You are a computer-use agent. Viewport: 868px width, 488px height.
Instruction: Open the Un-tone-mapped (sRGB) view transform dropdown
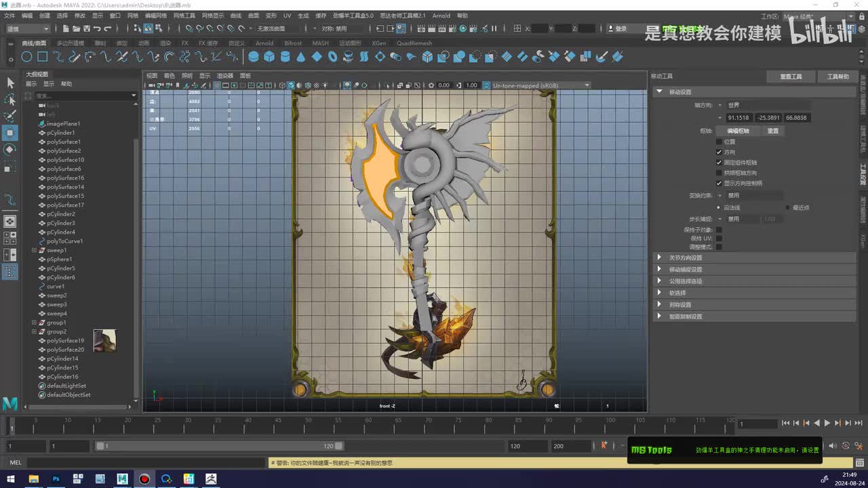pos(541,85)
